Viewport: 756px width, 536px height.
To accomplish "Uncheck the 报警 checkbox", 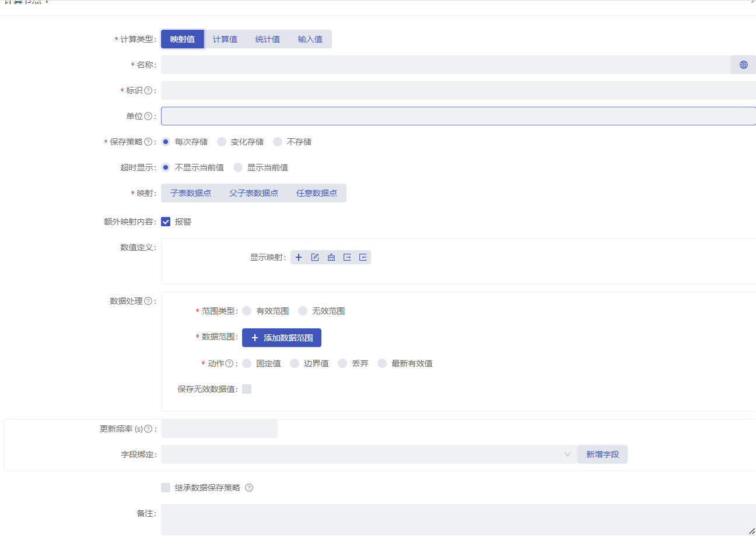I will 166,222.
